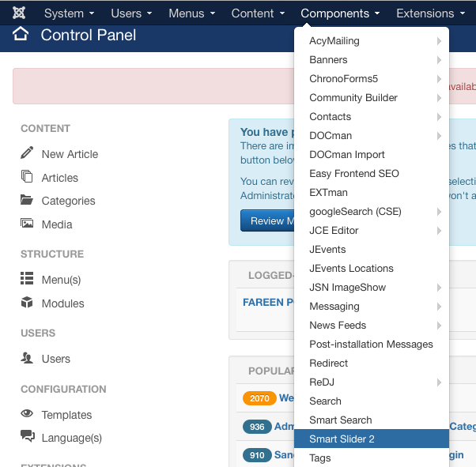Open Post-installation Messages
This screenshot has height=467, width=476.
click(372, 345)
